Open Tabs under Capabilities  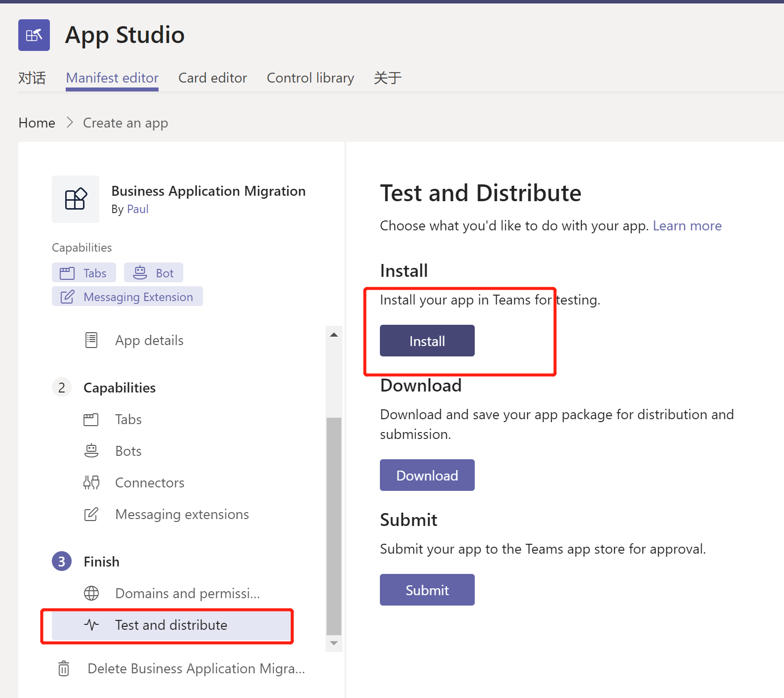tap(128, 419)
